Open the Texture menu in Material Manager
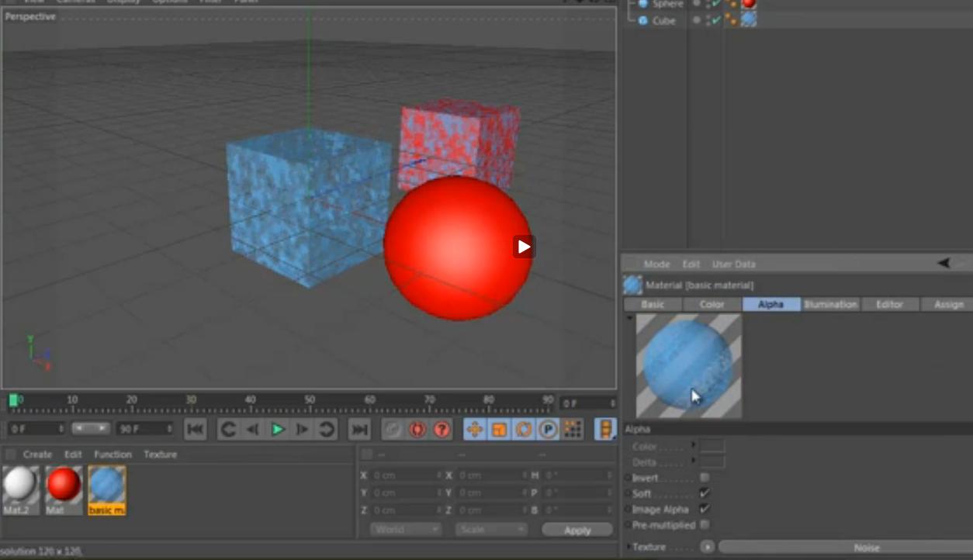The height and width of the screenshot is (560, 973). (x=160, y=455)
